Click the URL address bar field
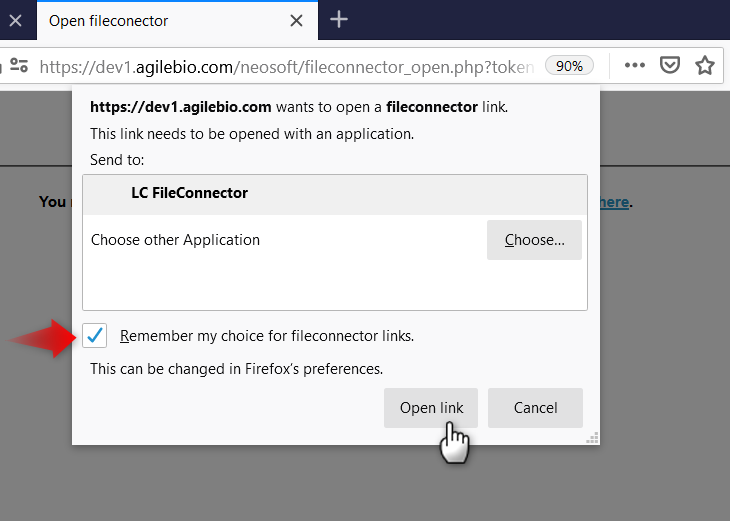The height and width of the screenshot is (521, 730). (x=286, y=67)
